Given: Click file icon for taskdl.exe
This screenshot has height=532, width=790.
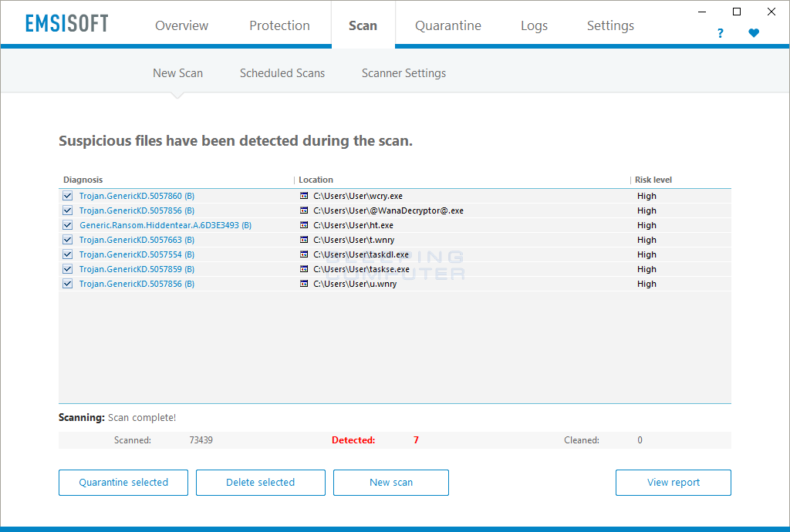Looking at the screenshot, I should tap(304, 254).
